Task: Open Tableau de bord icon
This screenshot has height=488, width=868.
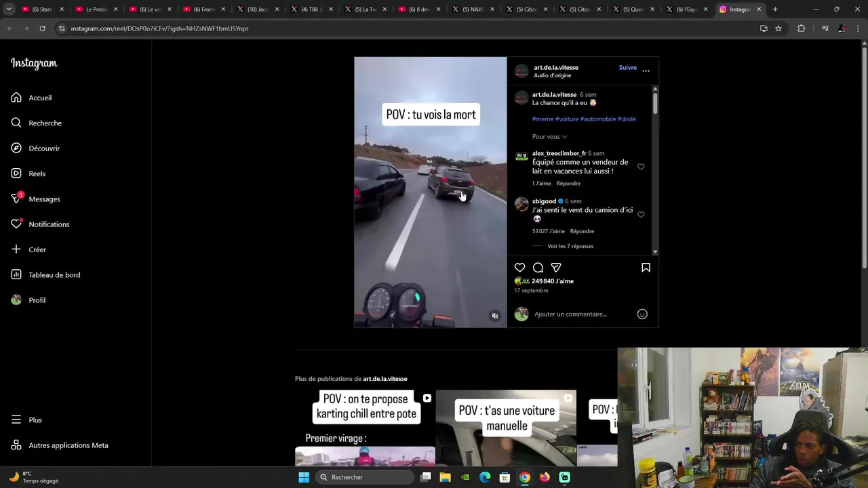Action: pos(16,274)
